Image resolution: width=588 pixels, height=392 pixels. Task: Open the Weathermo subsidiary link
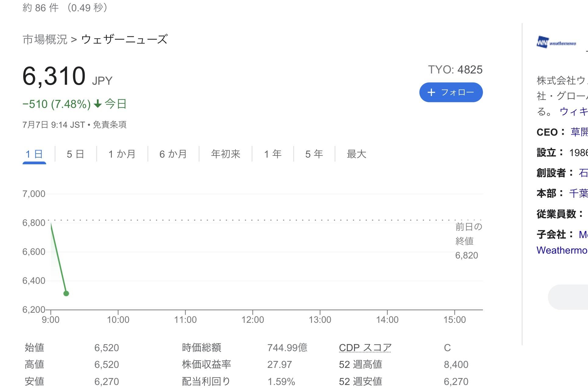[x=562, y=250]
